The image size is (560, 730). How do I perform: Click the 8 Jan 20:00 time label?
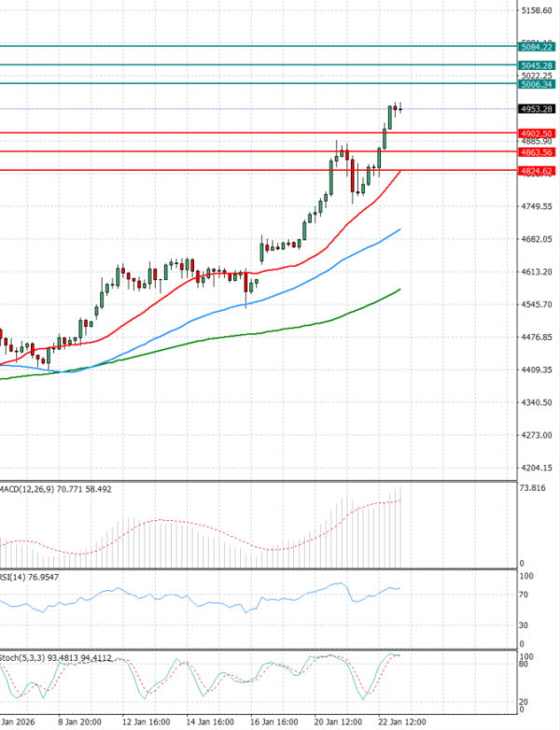(x=78, y=722)
